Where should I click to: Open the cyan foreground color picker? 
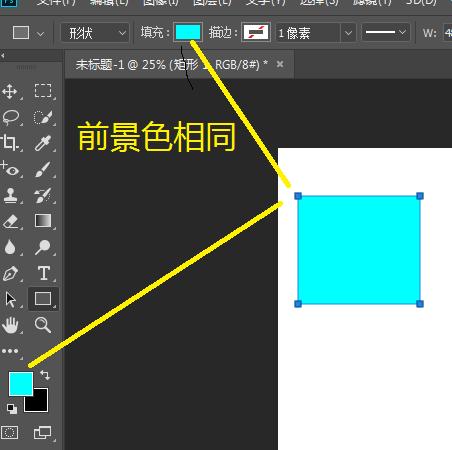(21, 384)
